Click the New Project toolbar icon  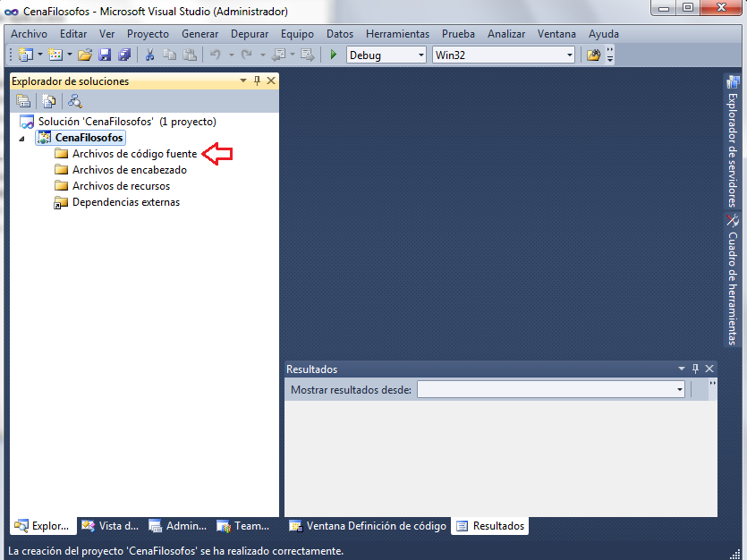(x=24, y=55)
